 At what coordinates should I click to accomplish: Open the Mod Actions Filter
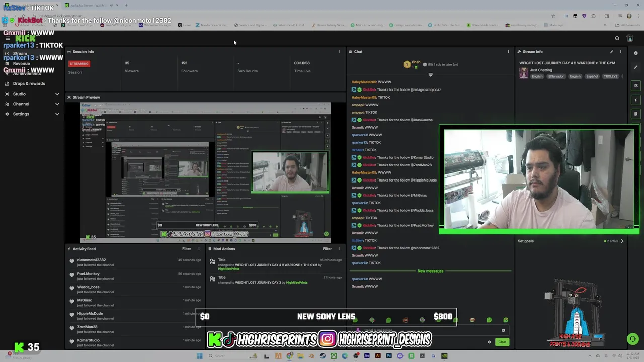(327, 249)
